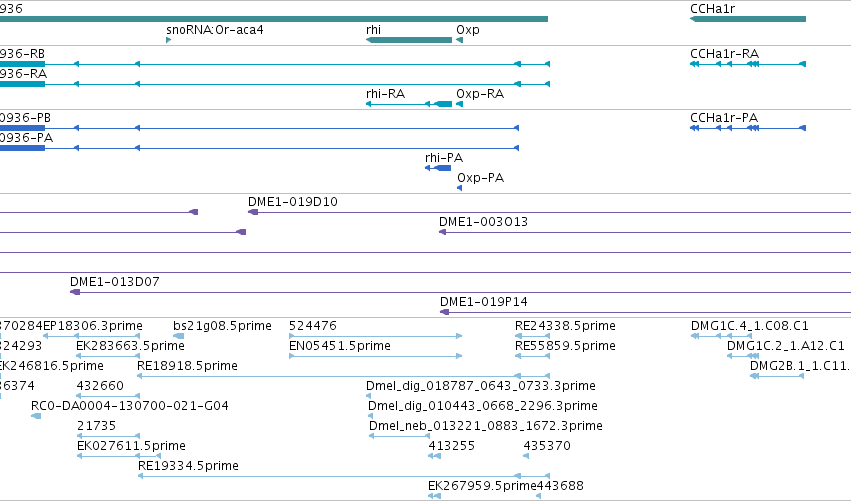The height and width of the screenshot is (501, 851).
Task: Select the rhi gene bar
Action: click(409, 40)
